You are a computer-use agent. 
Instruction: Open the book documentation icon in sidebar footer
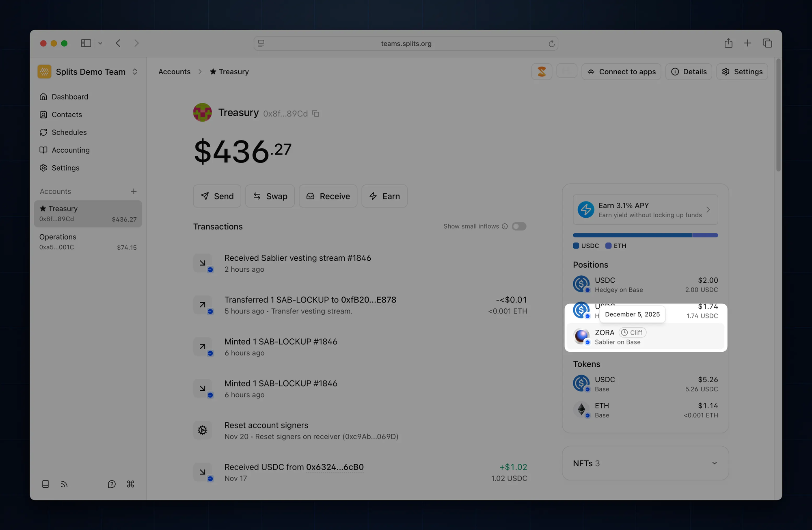tap(45, 484)
